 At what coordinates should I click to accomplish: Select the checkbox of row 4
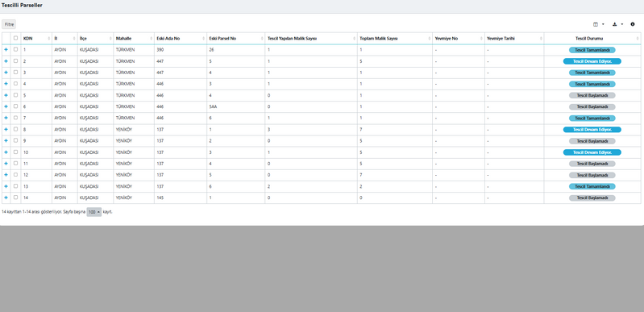tap(15, 83)
